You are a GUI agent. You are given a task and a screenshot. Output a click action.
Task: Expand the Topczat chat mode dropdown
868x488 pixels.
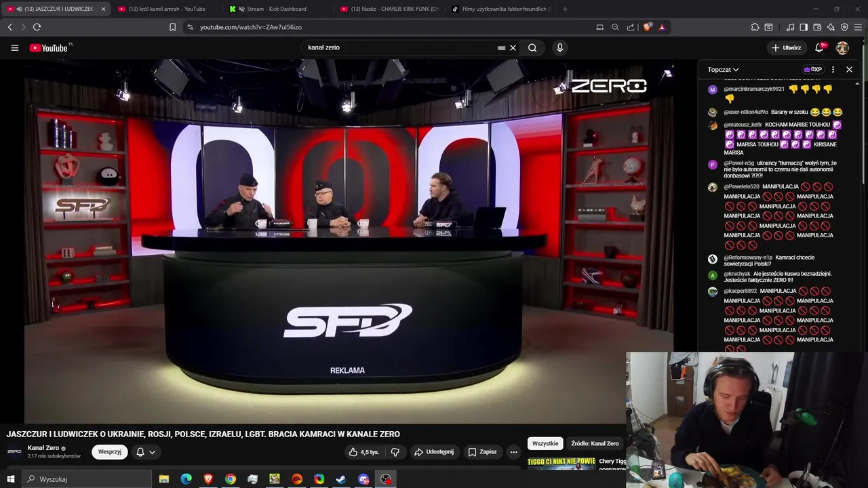point(723,69)
